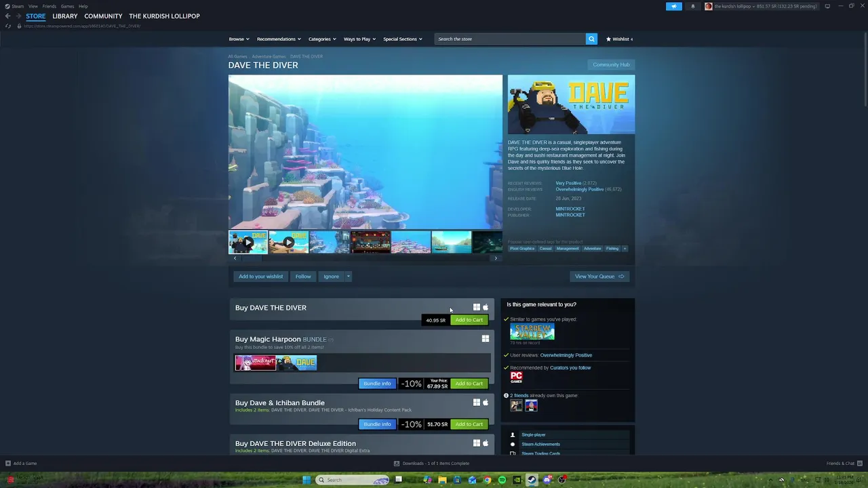
Task: Click the plus button to add tags
Action: point(625,249)
